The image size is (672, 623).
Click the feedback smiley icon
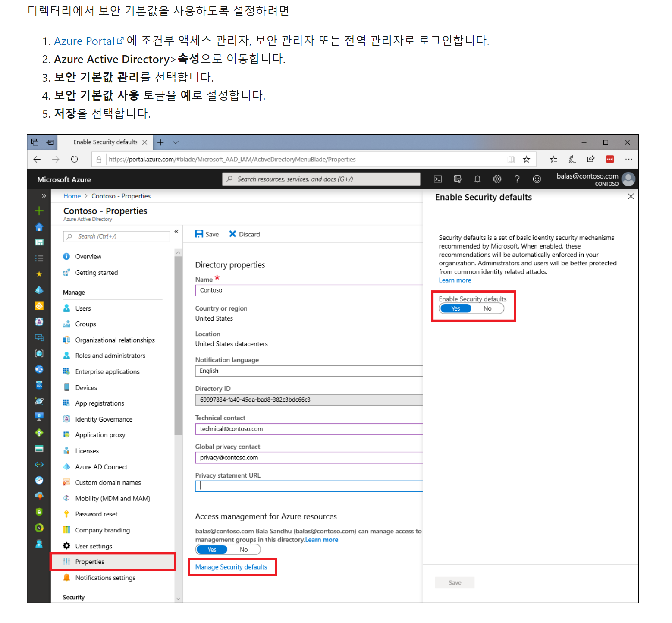coord(537,179)
